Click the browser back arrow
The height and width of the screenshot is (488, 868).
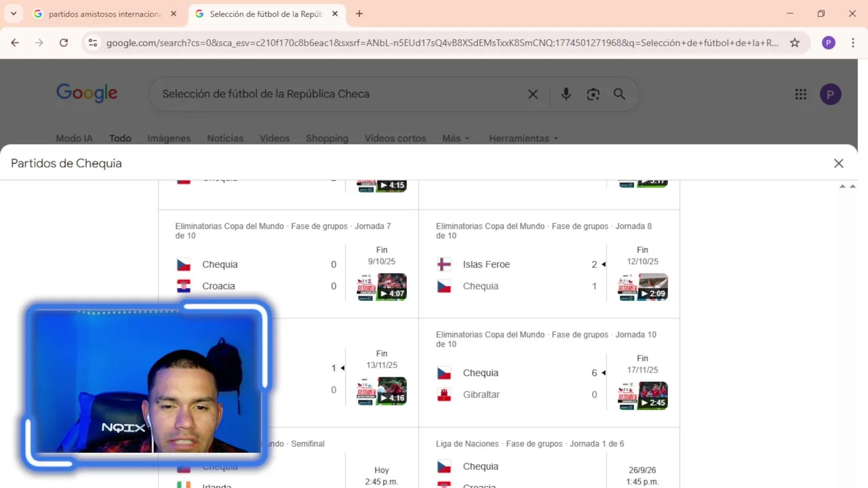15,43
